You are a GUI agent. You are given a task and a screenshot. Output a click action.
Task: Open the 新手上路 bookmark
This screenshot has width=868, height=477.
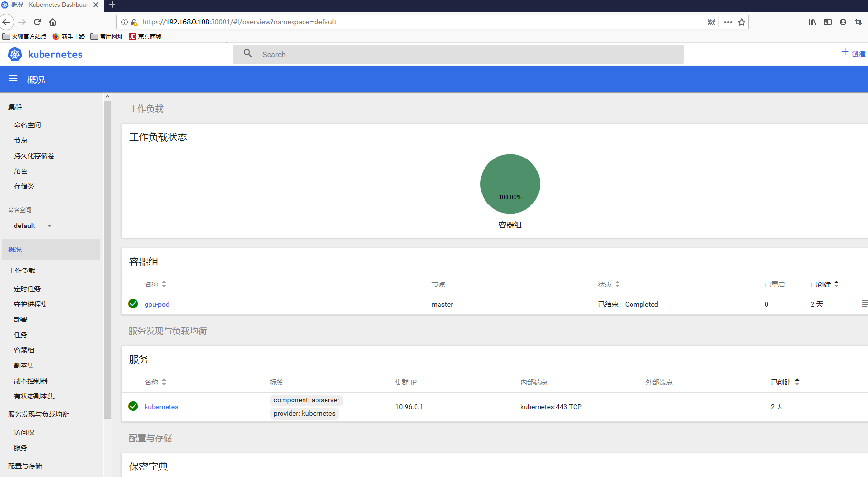coord(68,36)
